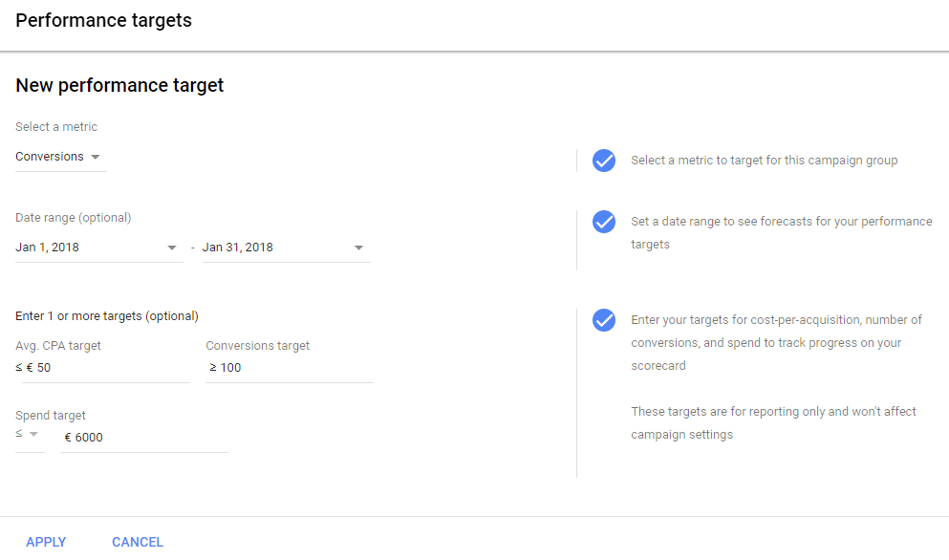Click the Performance targets page title

tap(103, 19)
